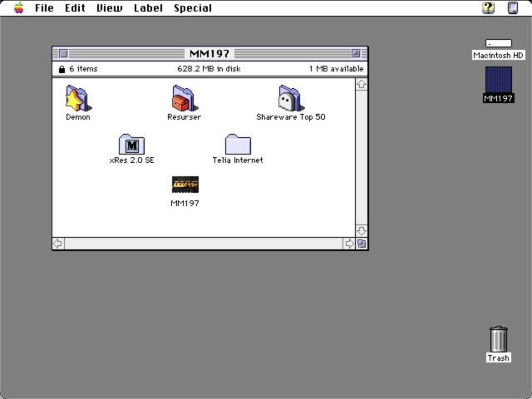Click the scroll up arrow in MM197 window
Viewport: 532px width, 399px height.
[362, 84]
